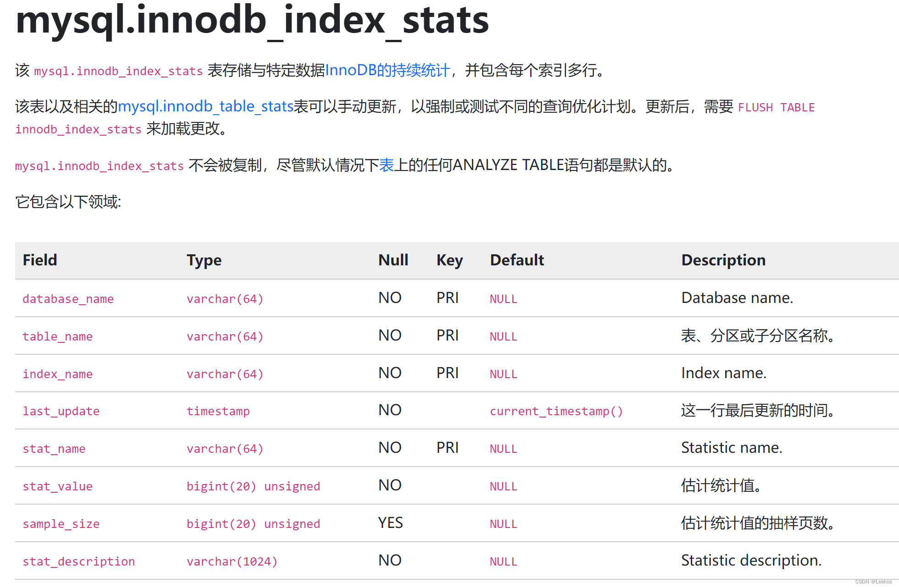This screenshot has height=588, width=899.
Task: Click the last_update field code
Action: tap(61, 411)
